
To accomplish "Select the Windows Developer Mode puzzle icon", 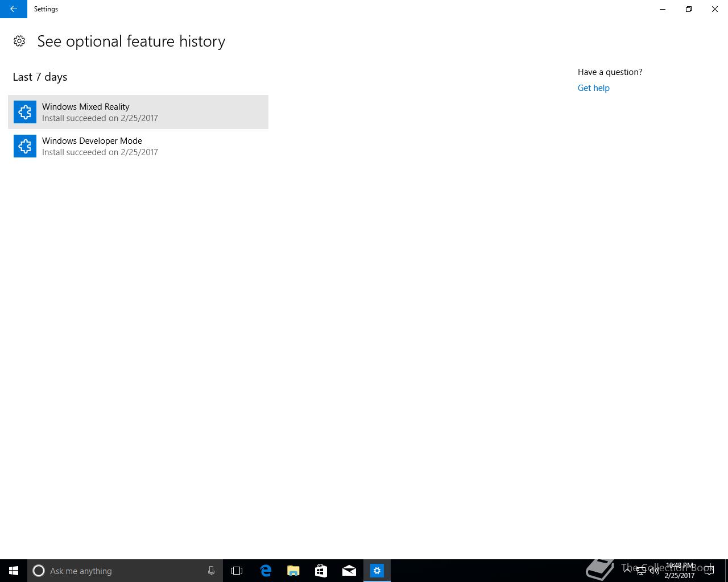I will click(25, 146).
